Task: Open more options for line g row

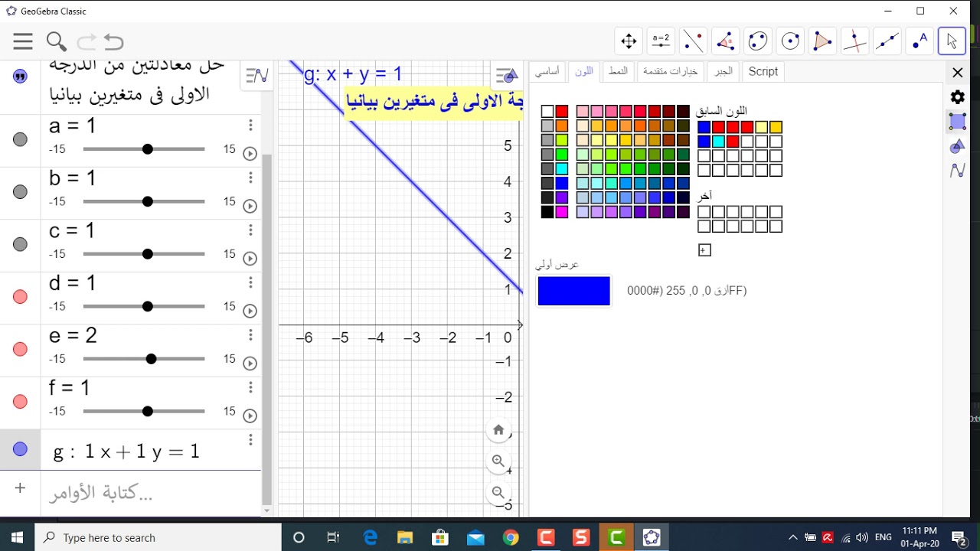Action: click(250, 440)
